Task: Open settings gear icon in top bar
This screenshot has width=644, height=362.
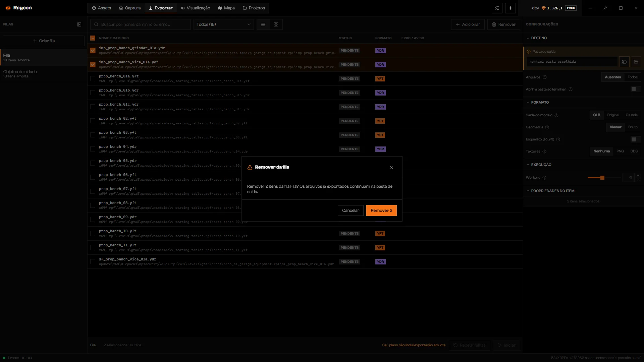Action: tap(511, 8)
